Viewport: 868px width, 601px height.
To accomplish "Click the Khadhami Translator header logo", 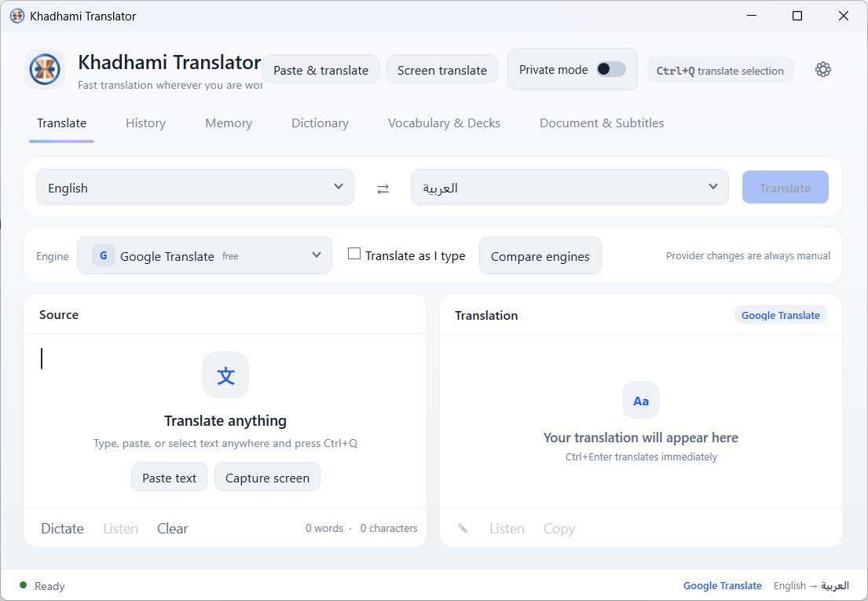I will coord(45,69).
